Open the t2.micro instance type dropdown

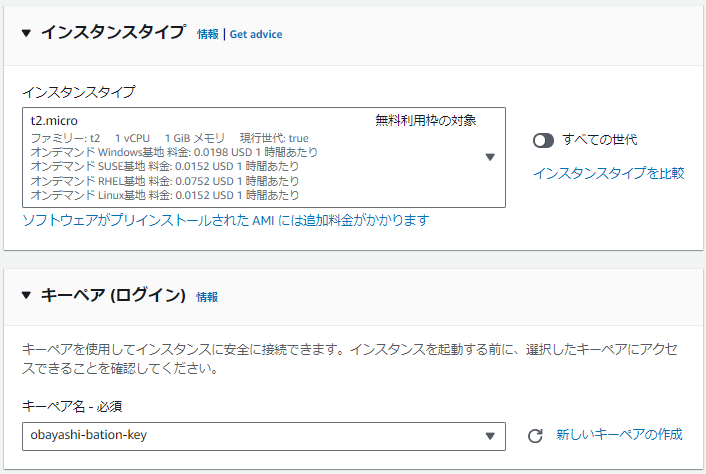tap(264, 158)
